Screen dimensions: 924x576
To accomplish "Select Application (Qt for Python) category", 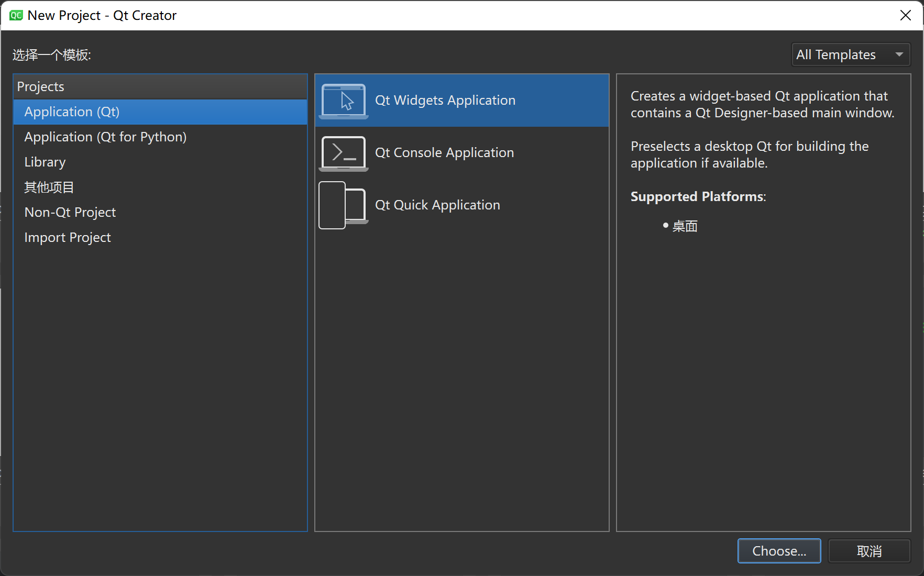I will pyautogui.click(x=105, y=137).
